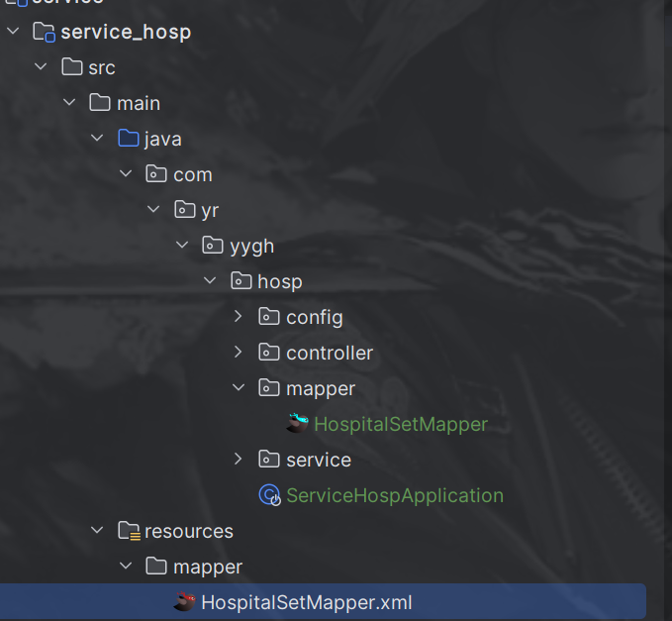Click the yygh package icon

[x=213, y=245]
